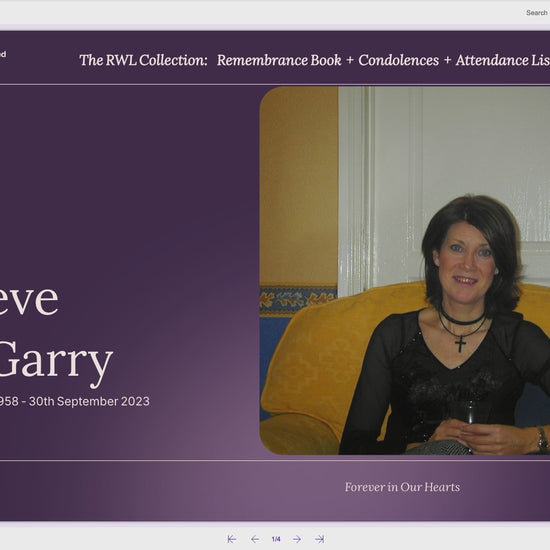The width and height of the screenshot is (550, 550).
Task: Click the Search field at top right
Action: 537,13
